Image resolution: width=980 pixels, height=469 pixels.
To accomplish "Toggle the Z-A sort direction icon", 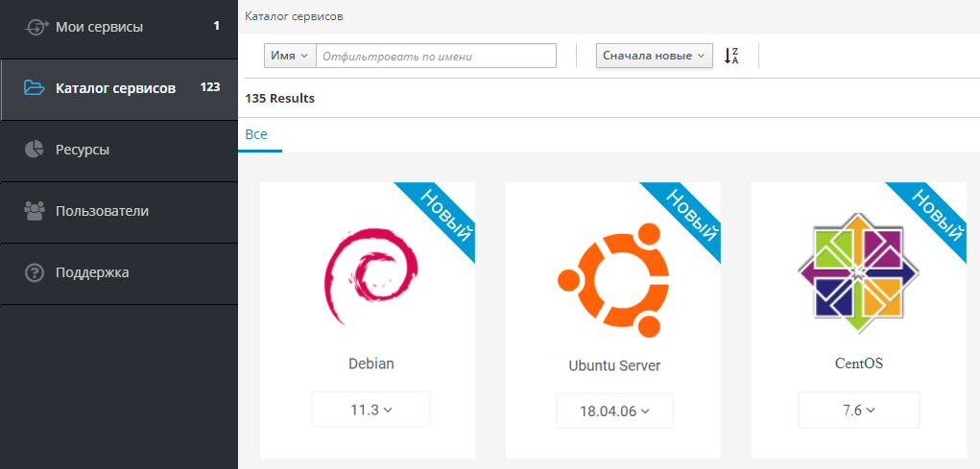I will (731, 56).
